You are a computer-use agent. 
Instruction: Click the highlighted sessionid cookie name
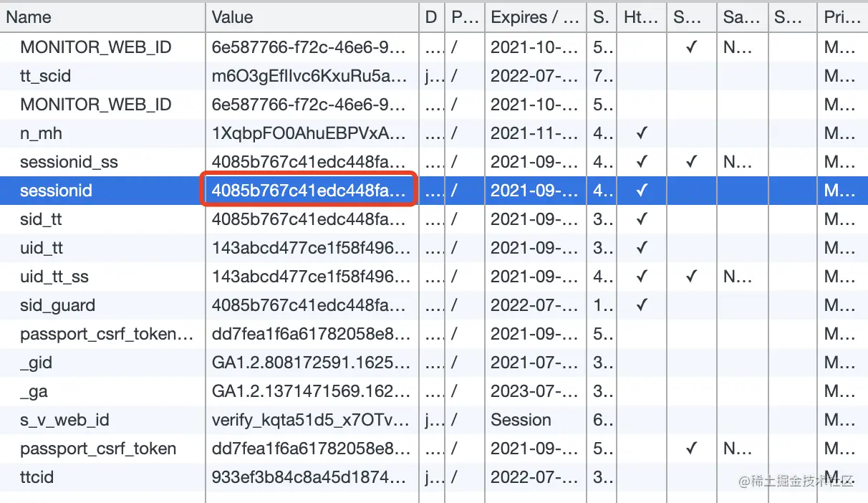coord(56,191)
